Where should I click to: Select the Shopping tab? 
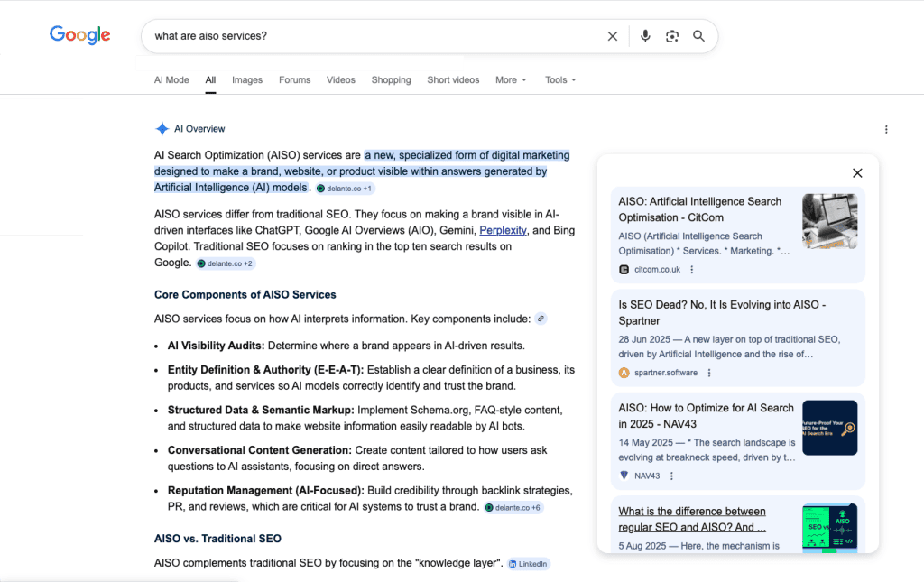tap(391, 79)
